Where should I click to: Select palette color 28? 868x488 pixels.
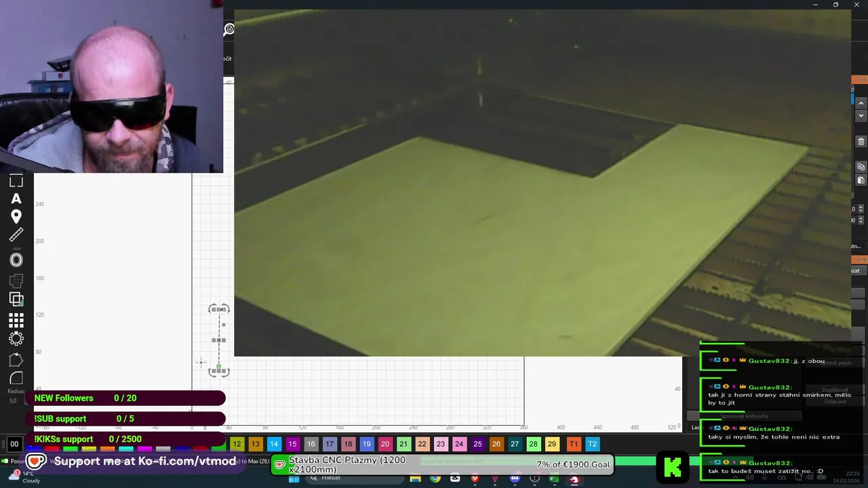point(533,444)
